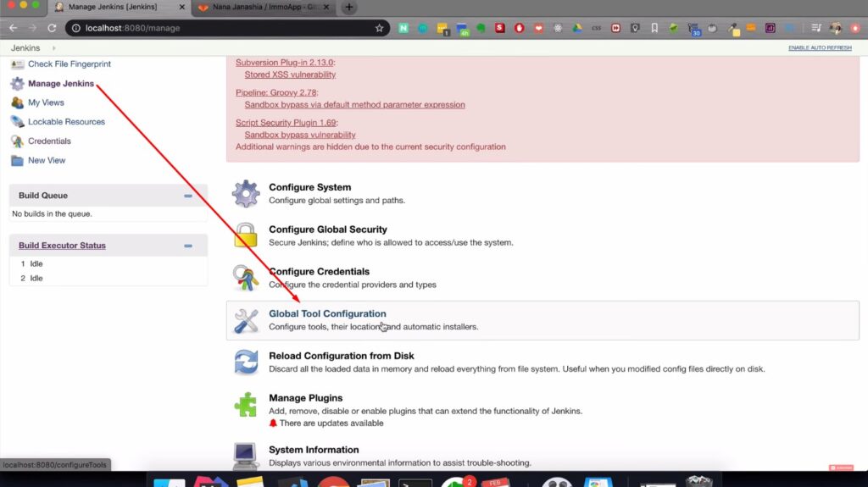Close the ImmoApp browser tab
The width and height of the screenshot is (868, 487).
[x=326, y=7]
